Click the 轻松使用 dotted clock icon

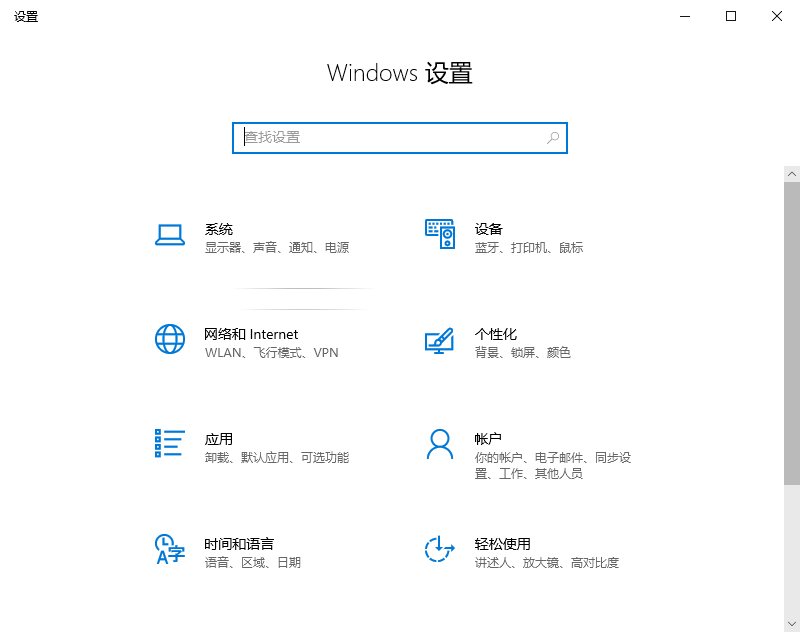pyautogui.click(x=440, y=549)
